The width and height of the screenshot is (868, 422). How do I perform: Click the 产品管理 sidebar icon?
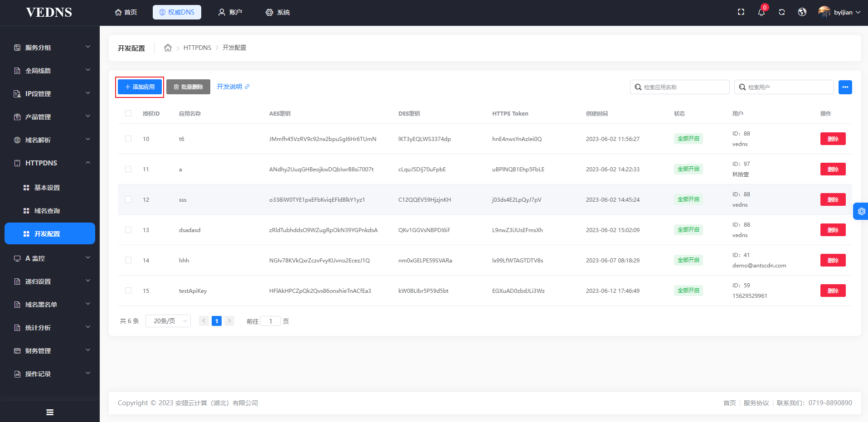coord(17,117)
